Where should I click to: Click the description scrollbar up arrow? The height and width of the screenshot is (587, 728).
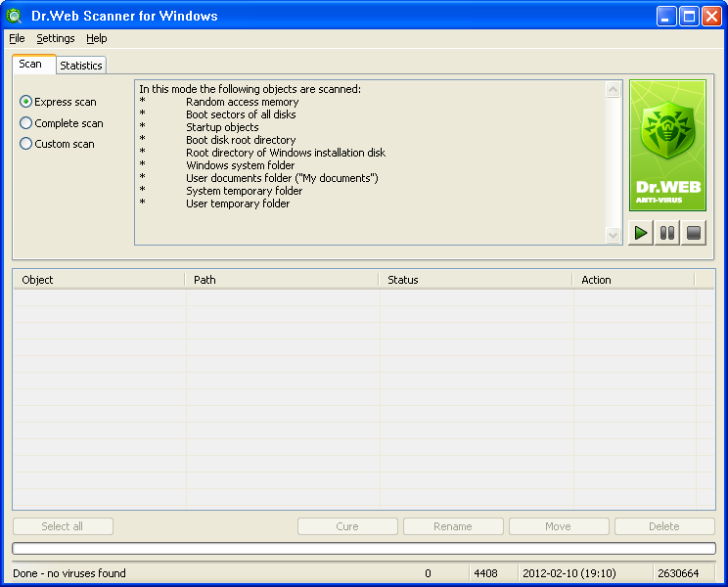(614, 89)
